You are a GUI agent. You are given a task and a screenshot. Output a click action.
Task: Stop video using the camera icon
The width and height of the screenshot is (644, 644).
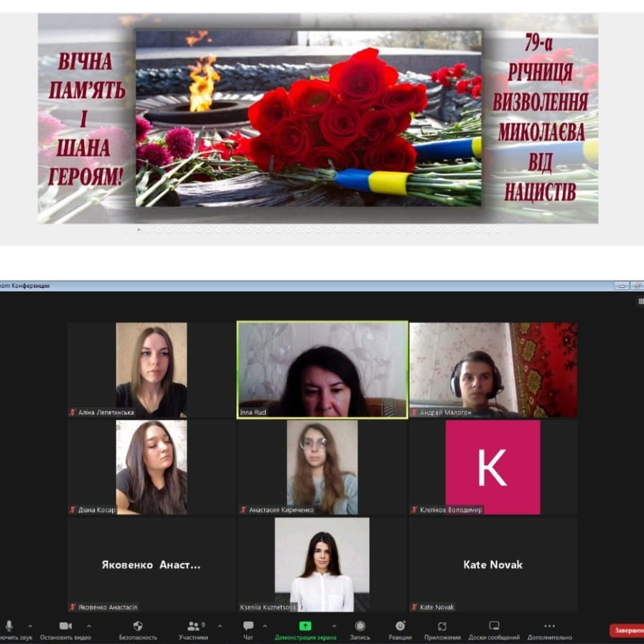(65, 626)
